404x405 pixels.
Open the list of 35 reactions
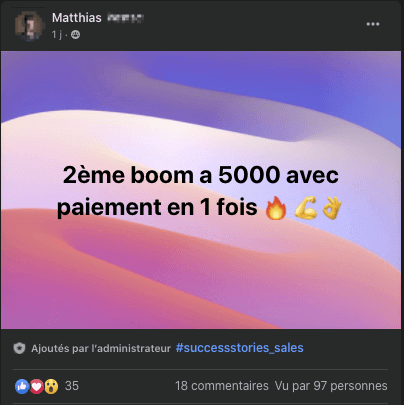(72, 386)
